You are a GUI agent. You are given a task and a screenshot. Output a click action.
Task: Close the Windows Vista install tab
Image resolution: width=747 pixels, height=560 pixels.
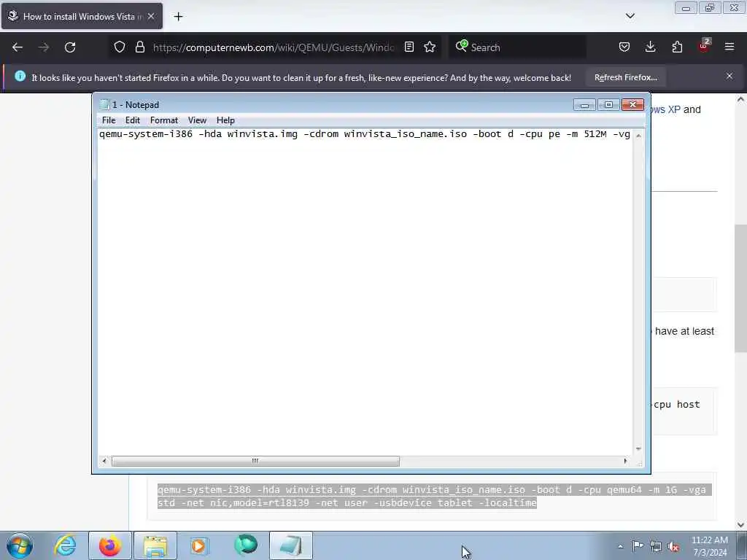151,16
